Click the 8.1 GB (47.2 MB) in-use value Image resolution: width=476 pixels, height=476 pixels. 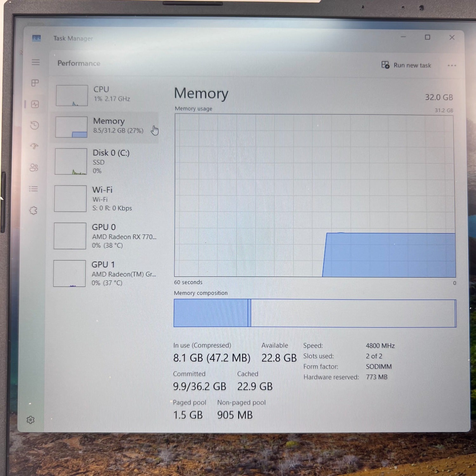click(x=212, y=358)
